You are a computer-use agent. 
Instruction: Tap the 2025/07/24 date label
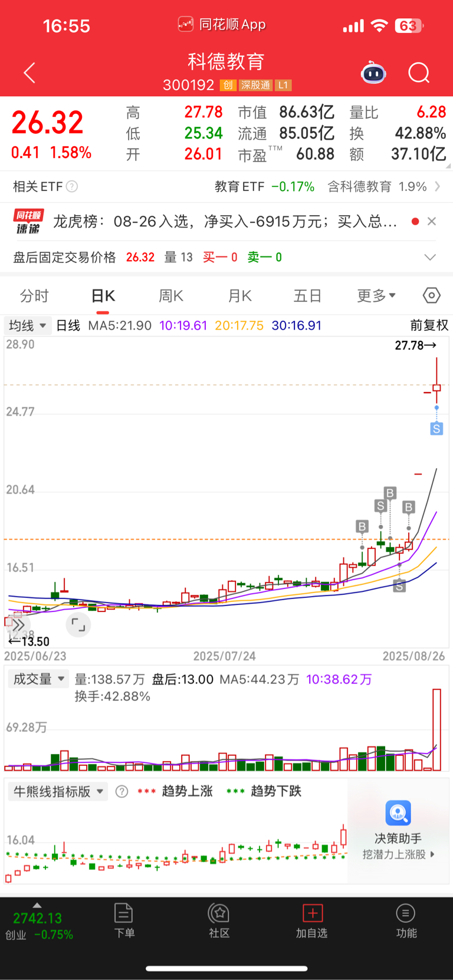coord(225,656)
